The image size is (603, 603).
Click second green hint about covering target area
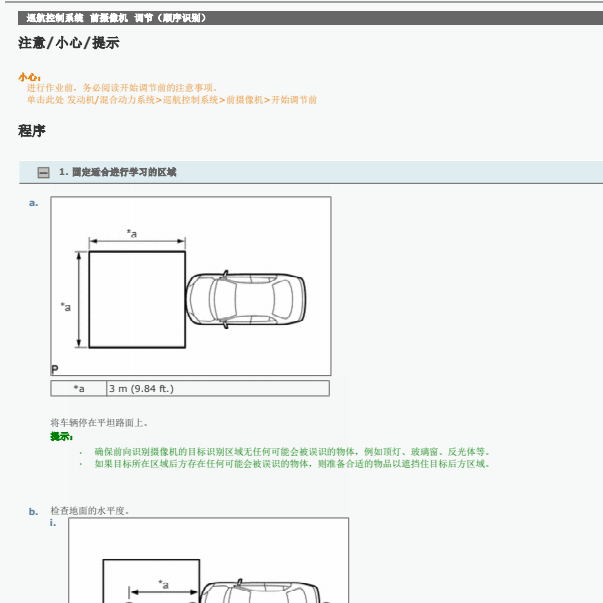click(292, 464)
